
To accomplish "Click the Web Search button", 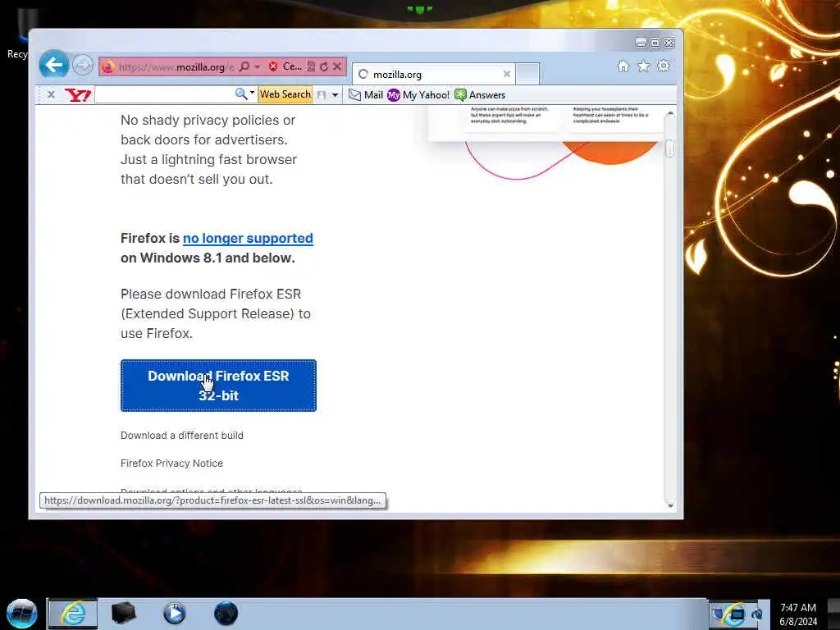I will pos(285,94).
